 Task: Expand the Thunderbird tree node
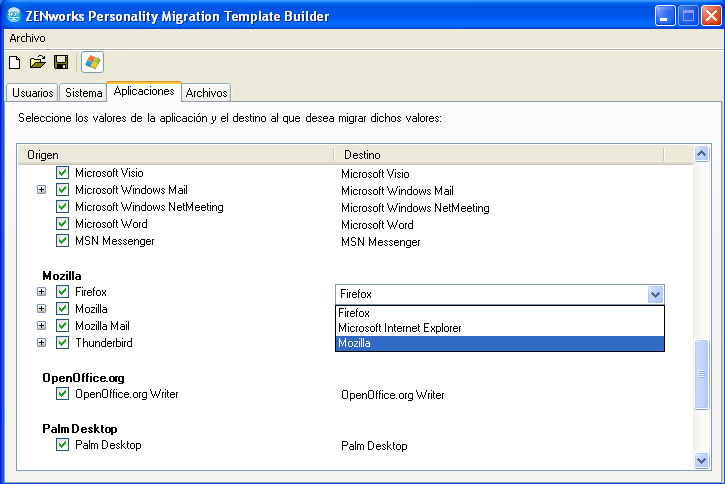click(x=42, y=343)
